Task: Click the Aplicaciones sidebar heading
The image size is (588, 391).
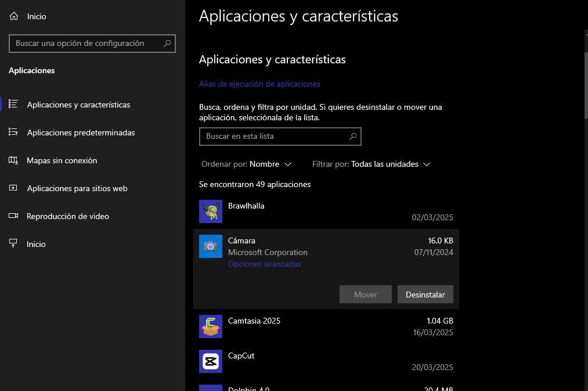Action: (32, 70)
